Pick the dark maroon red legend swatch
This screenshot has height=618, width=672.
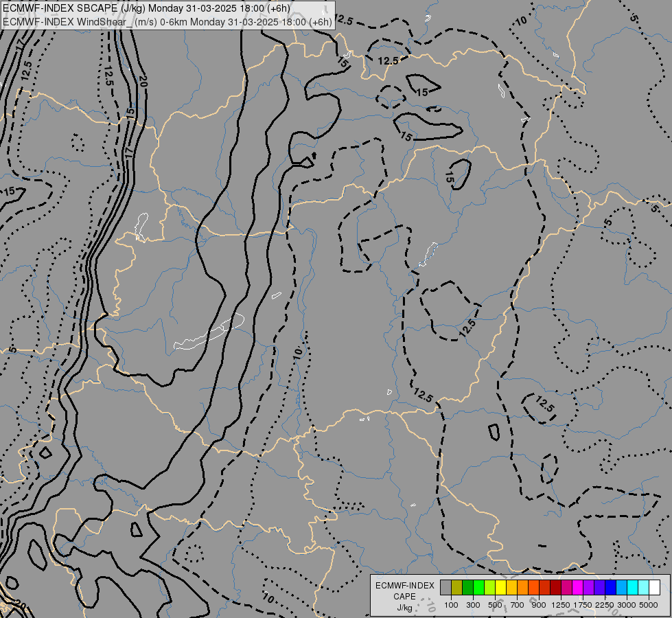pos(555,587)
